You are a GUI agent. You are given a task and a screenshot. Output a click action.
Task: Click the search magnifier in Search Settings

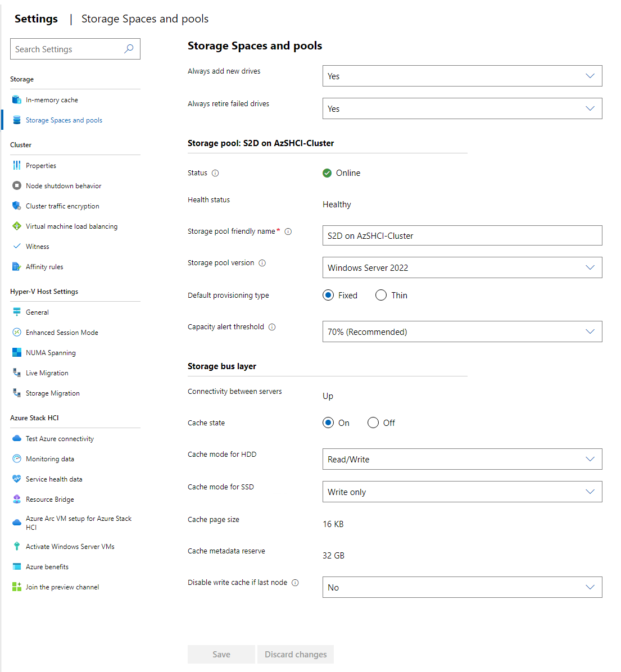[129, 49]
